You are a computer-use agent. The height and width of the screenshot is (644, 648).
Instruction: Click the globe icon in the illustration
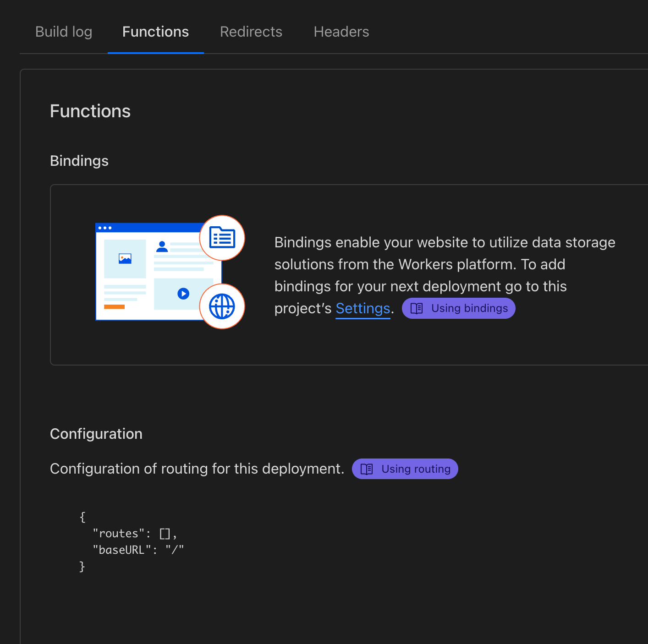coord(222,306)
